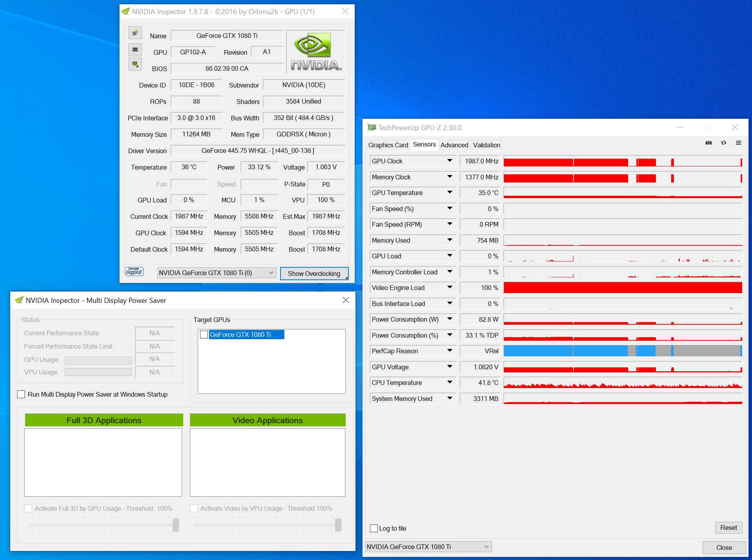Click the NVIDIA driver profile settings icon
Image resolution: width=752 pixels, height=560 pixels.
click(x=135, y=64)
